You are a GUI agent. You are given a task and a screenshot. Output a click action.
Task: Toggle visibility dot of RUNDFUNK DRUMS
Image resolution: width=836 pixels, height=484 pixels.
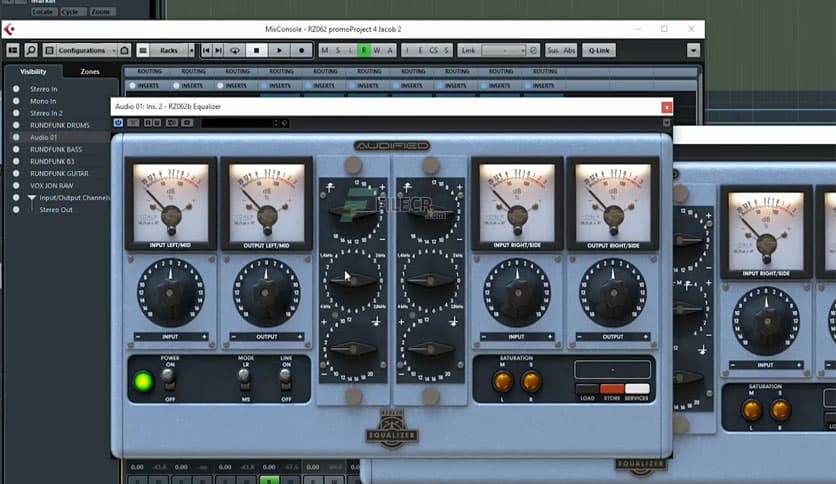[16, 125]
